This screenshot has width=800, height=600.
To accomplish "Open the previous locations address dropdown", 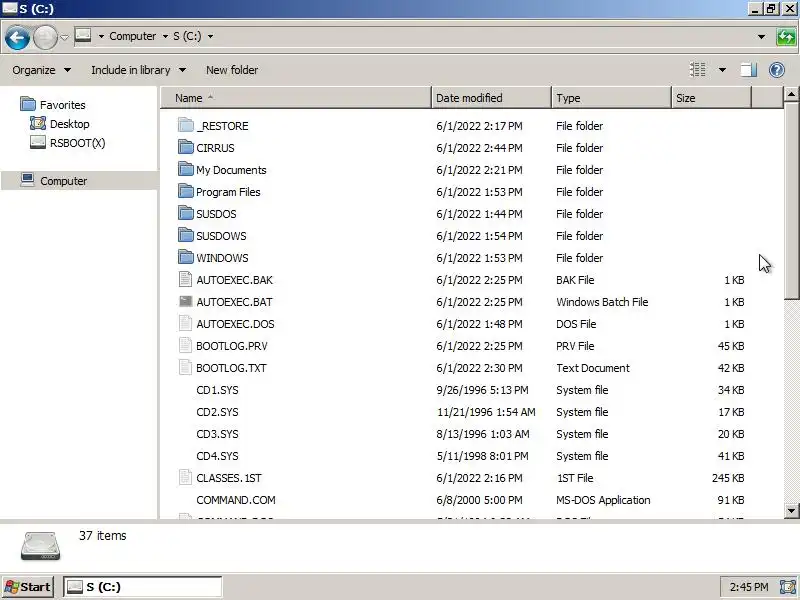I will (761, 37).
